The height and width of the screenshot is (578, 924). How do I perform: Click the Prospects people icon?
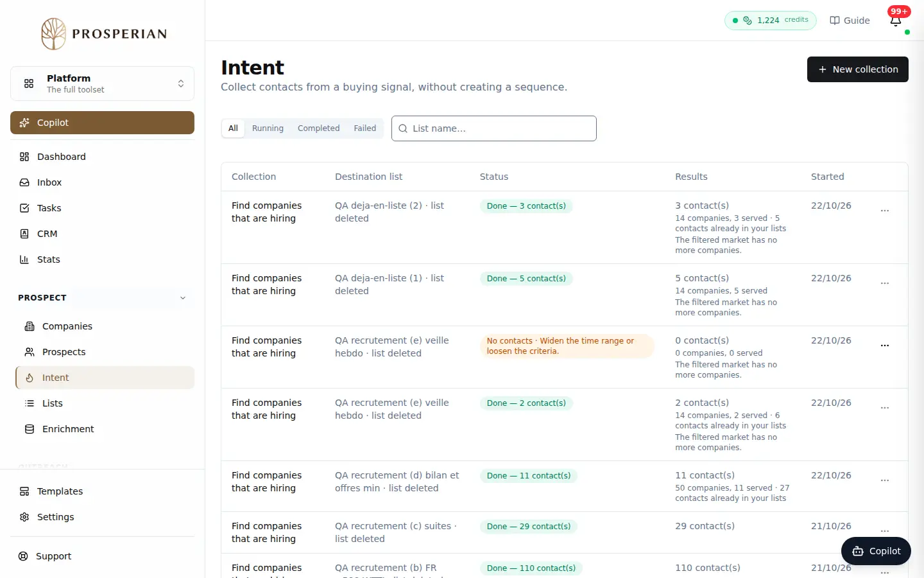[30, 352]
